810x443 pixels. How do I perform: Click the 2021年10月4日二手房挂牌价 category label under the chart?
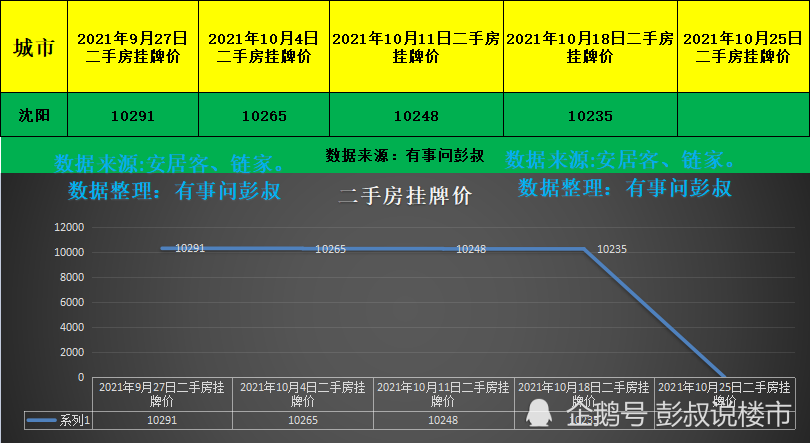coord(303,394)
